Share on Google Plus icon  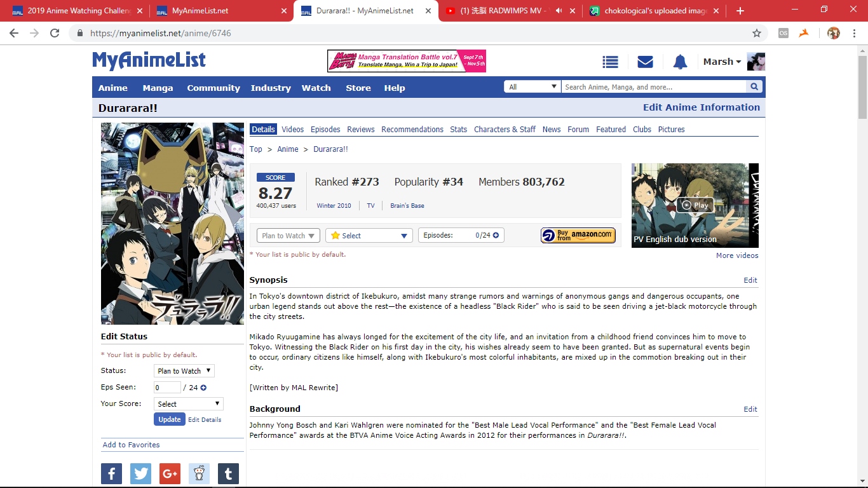170,473
